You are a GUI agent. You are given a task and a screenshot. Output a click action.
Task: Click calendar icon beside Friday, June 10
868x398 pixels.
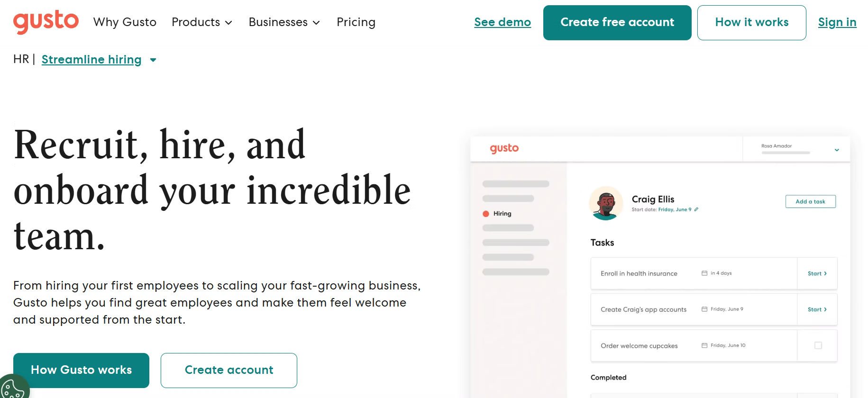click(704, 345)
